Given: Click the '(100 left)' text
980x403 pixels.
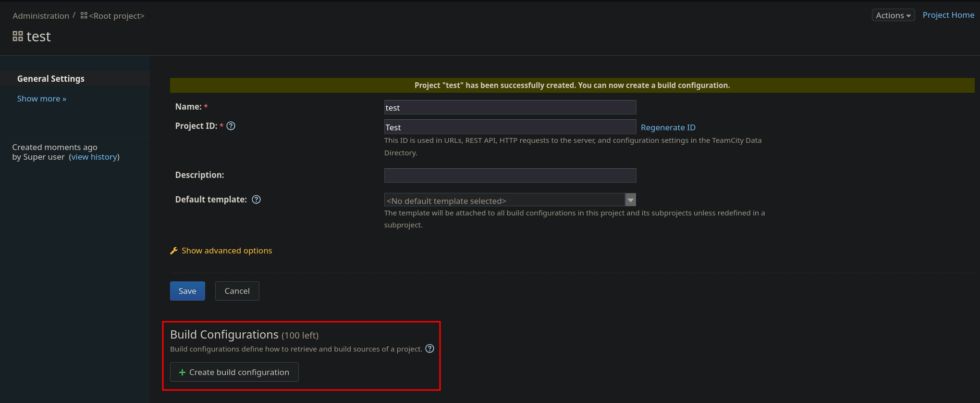Looking at the screenshot, I should pyautogui.click(x=300, y=335).
